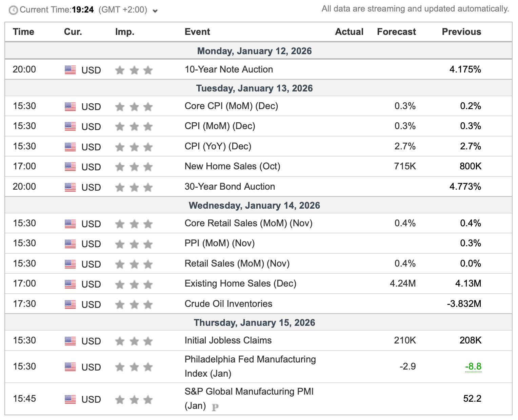Click US flag in Philadelphia Fed Manufacturing row

tap(70, 367)
